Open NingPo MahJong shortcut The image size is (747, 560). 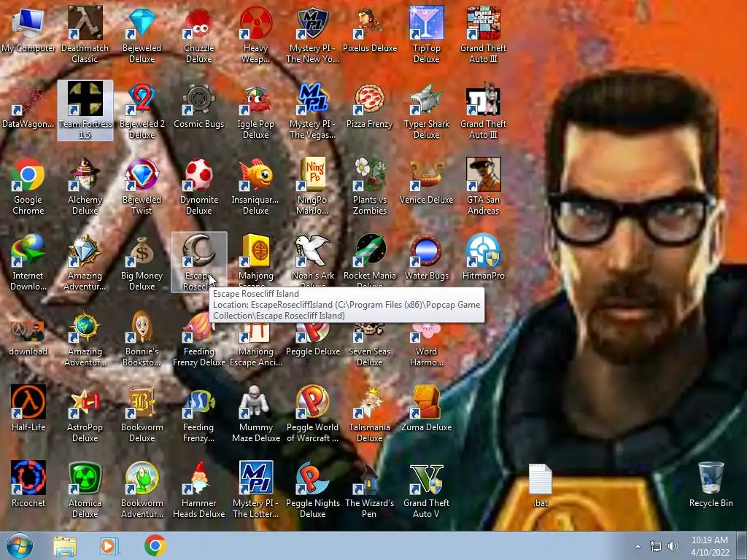tap(312, 186)
